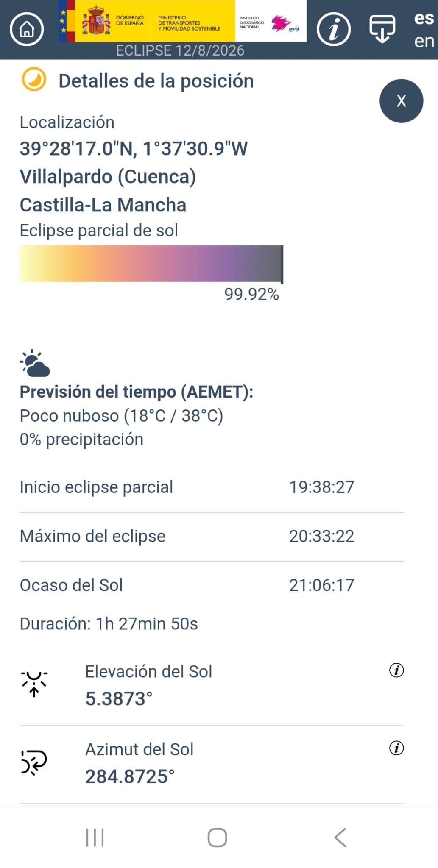Go to the home screen icon

[x=27, y=29]
